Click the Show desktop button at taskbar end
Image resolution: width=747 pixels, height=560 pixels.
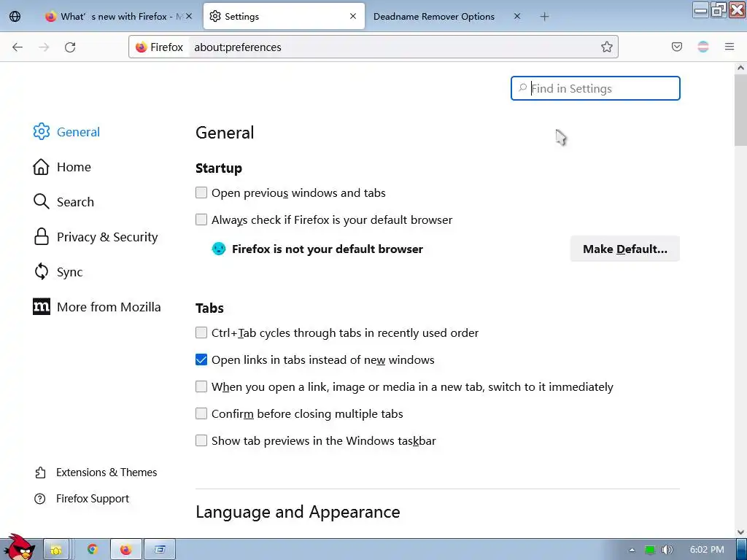(x=741, y=549)
